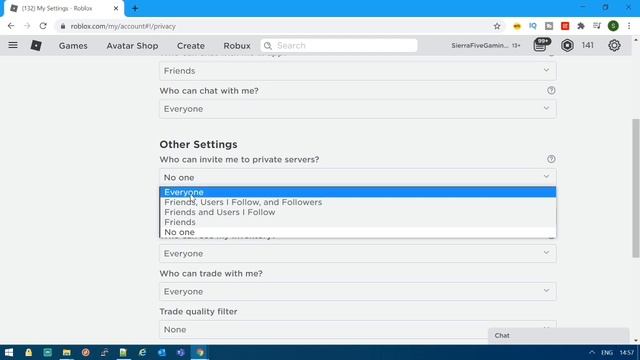This screenshot has height=360, width=640.
Task: Go to the Games page
Action: [x=73, y=46]
